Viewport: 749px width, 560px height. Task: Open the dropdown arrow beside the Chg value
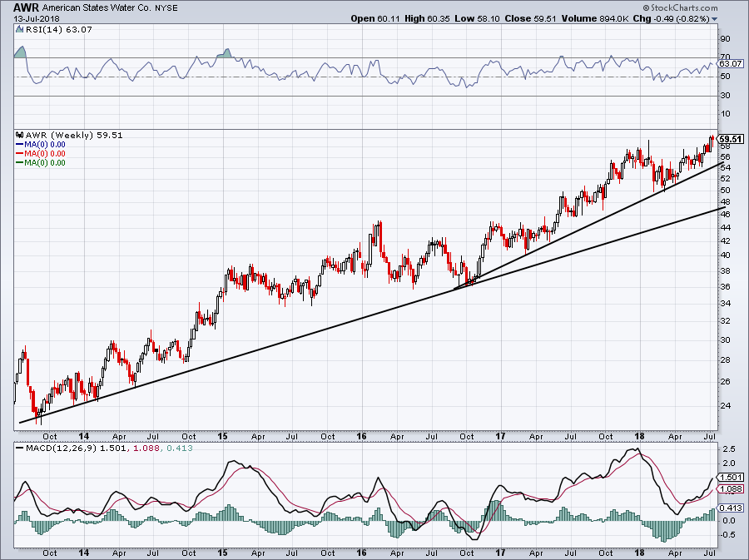pos(715,19)
